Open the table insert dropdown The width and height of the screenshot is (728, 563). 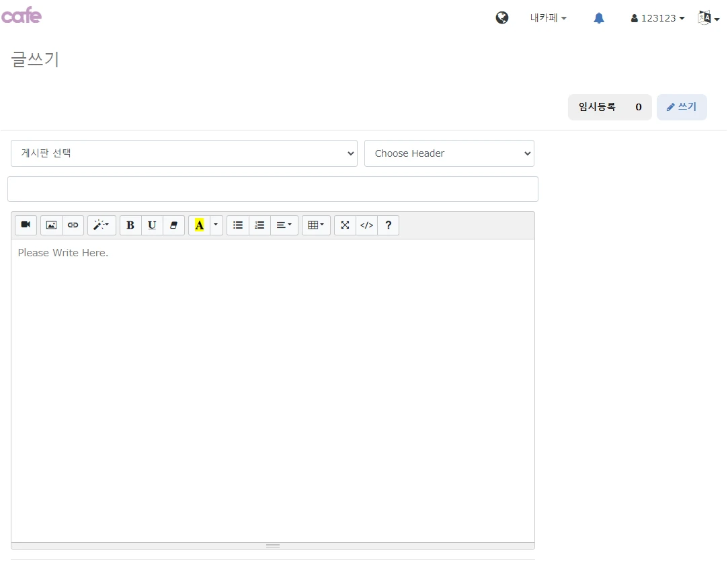(316, 225)
